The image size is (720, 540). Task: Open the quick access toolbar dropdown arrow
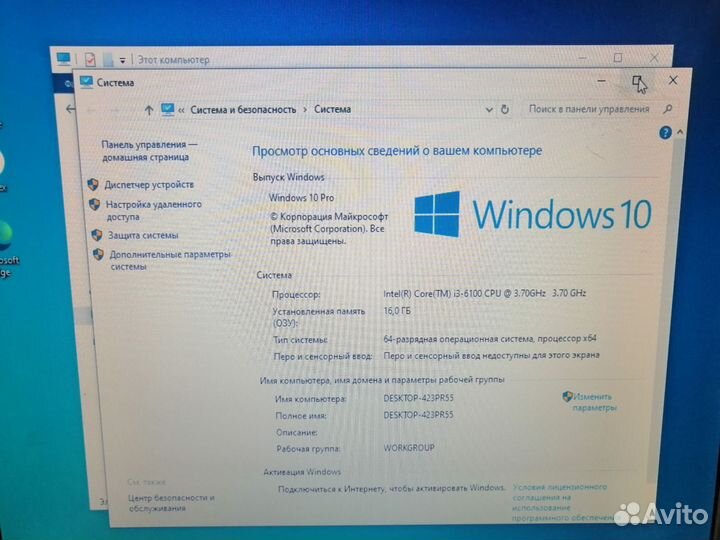pos(123,61)
